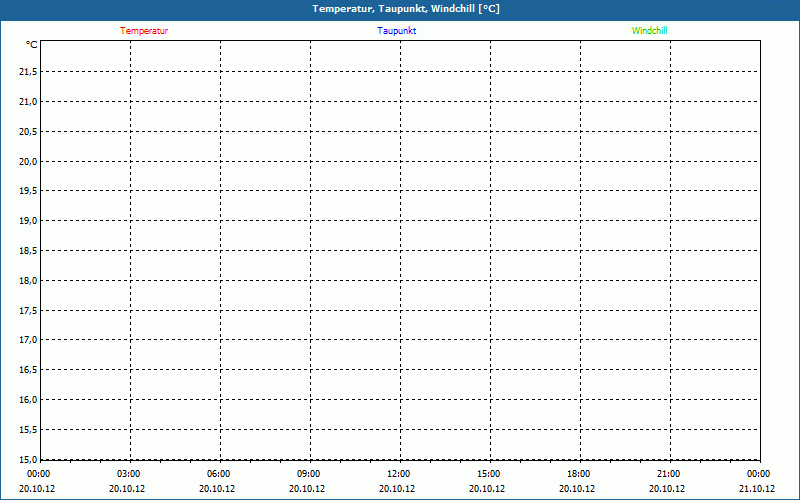Click the 20,0 y-axis value
The image size is (800, 500).
tap(28, 162)
